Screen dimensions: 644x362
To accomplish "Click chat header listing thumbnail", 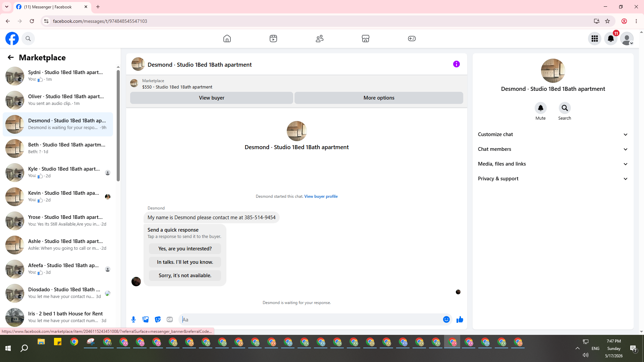I will click(138, 64).
